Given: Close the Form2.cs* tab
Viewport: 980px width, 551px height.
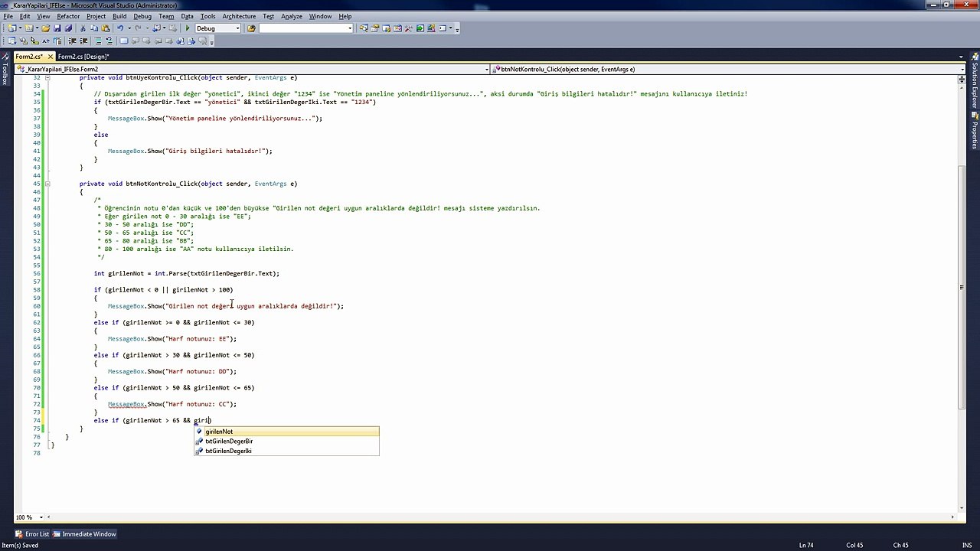Looking at the screenshot, I should (x=50, y=57).
